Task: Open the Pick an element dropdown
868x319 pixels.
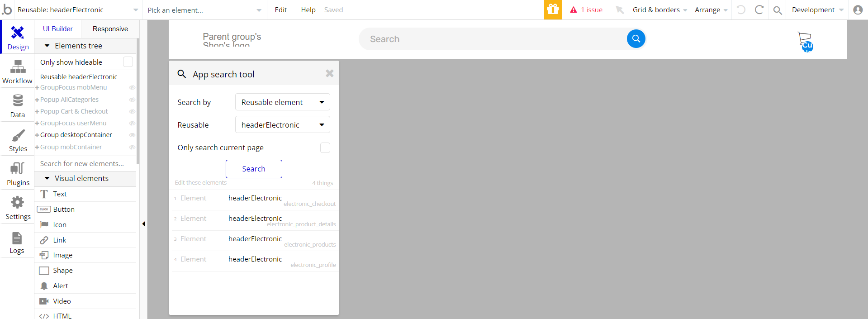Action: tap(204, 10)
